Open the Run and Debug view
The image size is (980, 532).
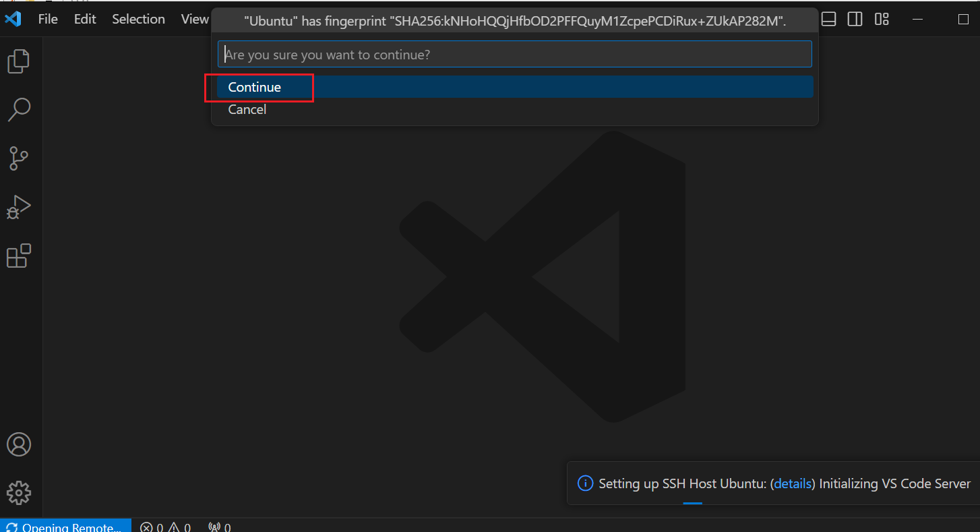pyautogui.click(x=19, y=207)
